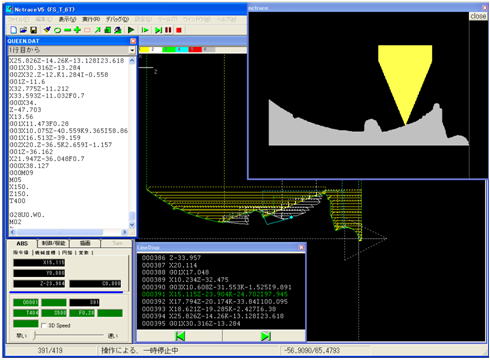Select code line X13.56
The height and width of the screenshot is (360, 490).
coord(21,117)
